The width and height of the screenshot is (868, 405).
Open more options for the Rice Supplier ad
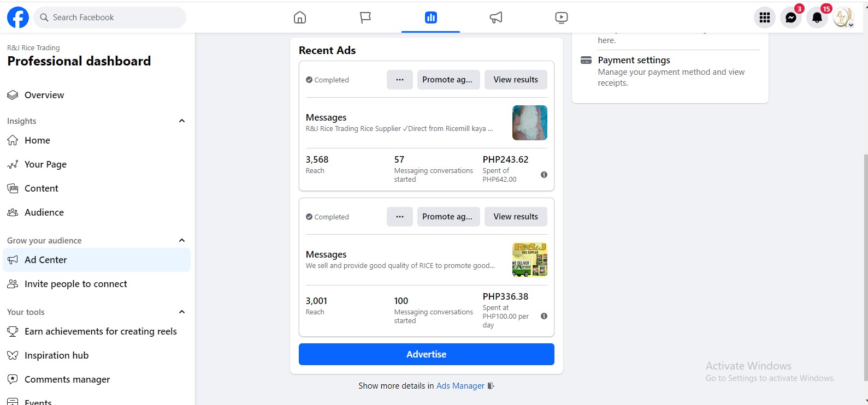coord(400,80)
